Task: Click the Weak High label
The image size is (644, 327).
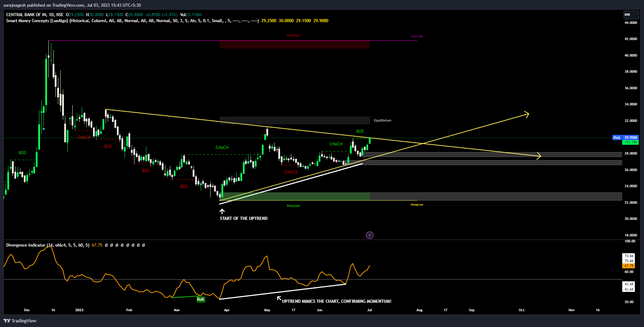Action: pyautogui.click(x=417, y=37)
